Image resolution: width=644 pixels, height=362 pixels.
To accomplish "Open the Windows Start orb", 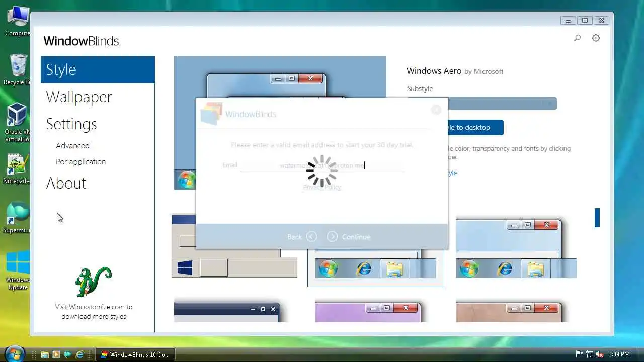I will click(x=14, y=353).
